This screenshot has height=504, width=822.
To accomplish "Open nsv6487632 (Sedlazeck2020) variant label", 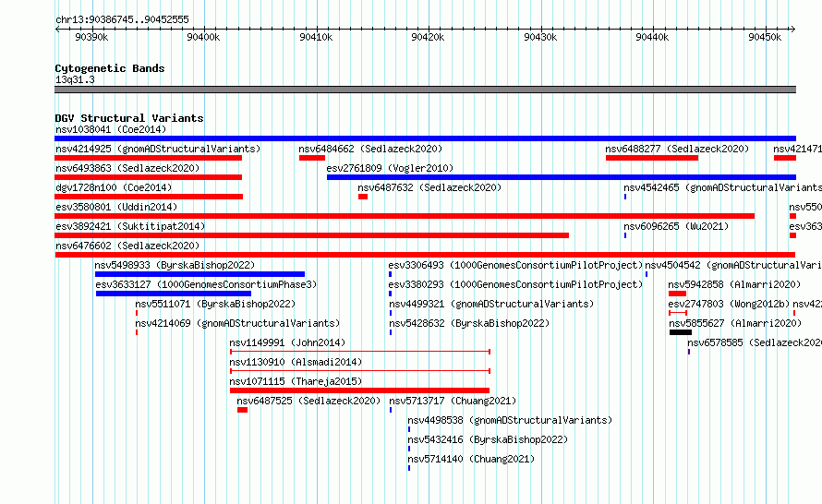I will click(x=429, y=187).
